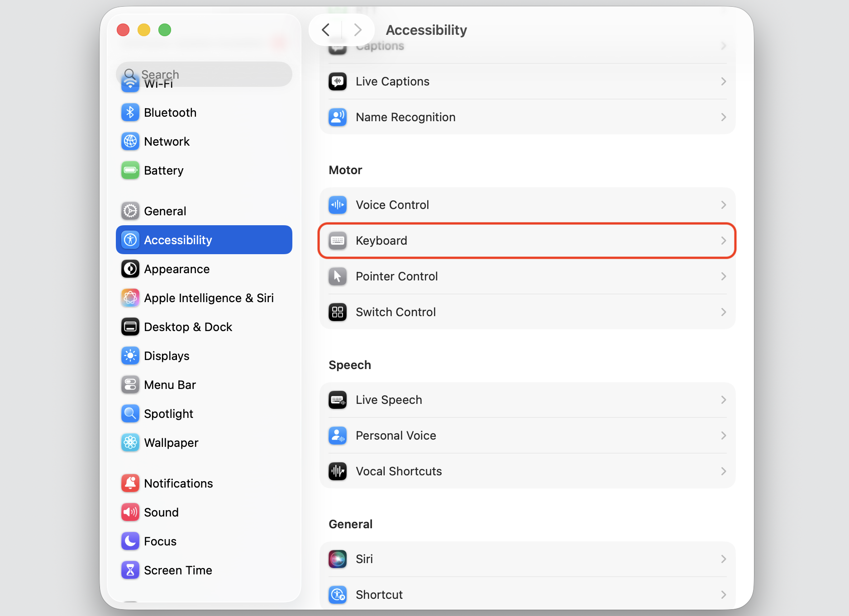Select Desktop & Dock in the sidebar

204,327
